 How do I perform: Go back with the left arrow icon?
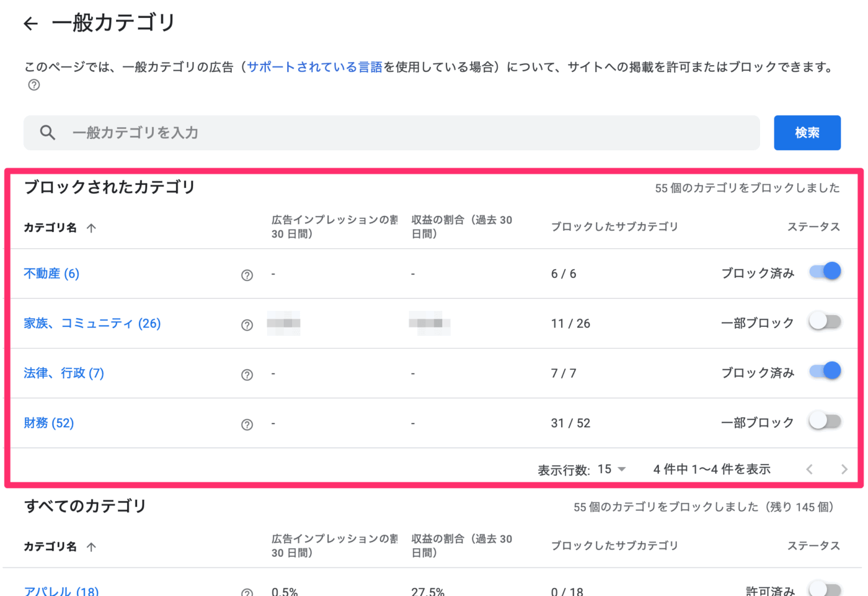tap(30, 23)
